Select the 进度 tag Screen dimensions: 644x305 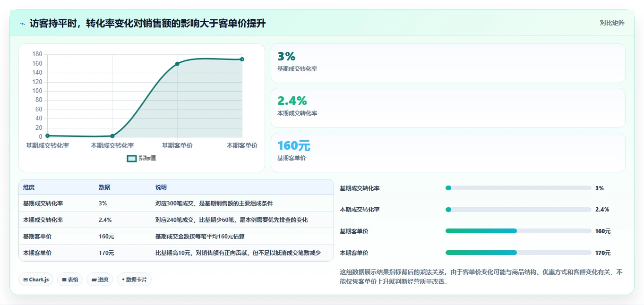(100, 280)
